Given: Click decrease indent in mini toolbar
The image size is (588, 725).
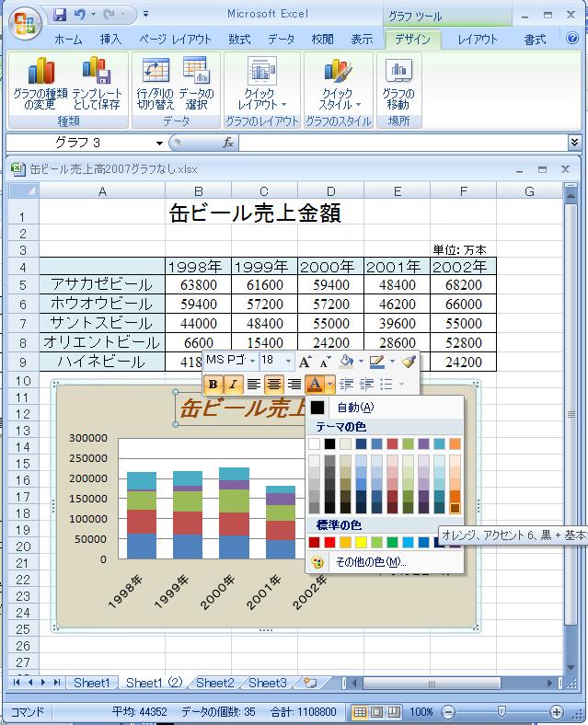Looking at the screenshot, I should (x=346, y=385).
